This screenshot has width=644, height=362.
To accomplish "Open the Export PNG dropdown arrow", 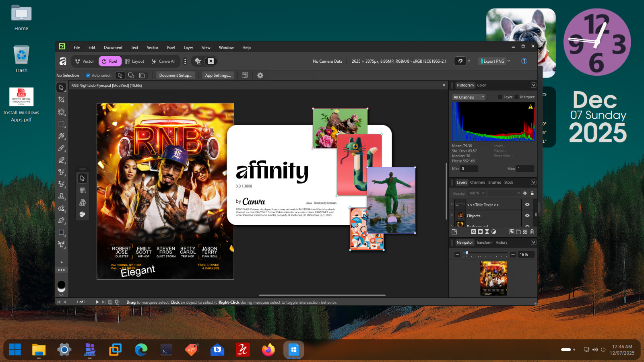I will point(509,61).
